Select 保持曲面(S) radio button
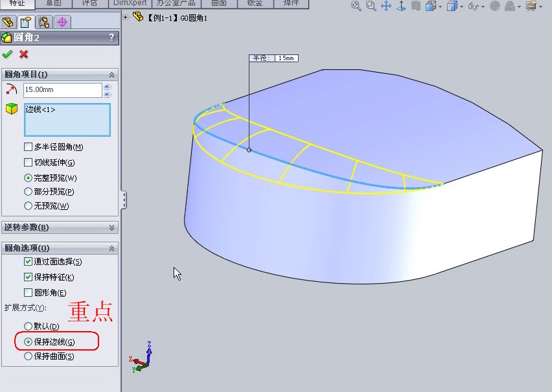This screenshot has width=552, height=392. coord(28,356)
